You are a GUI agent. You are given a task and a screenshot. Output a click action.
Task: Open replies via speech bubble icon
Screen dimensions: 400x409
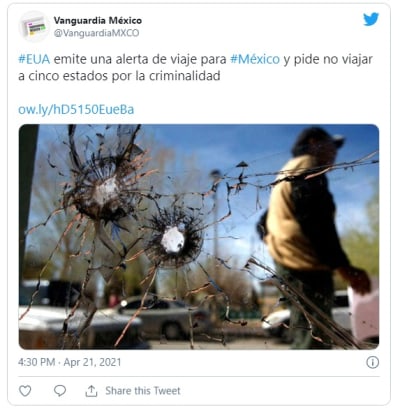click(x=60, y=391)
